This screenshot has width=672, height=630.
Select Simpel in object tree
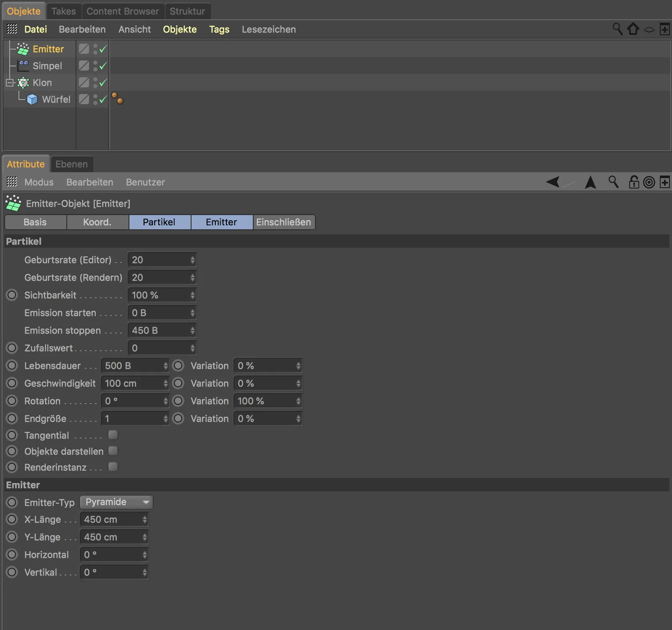pyautogui.click(x=47, y=66)
